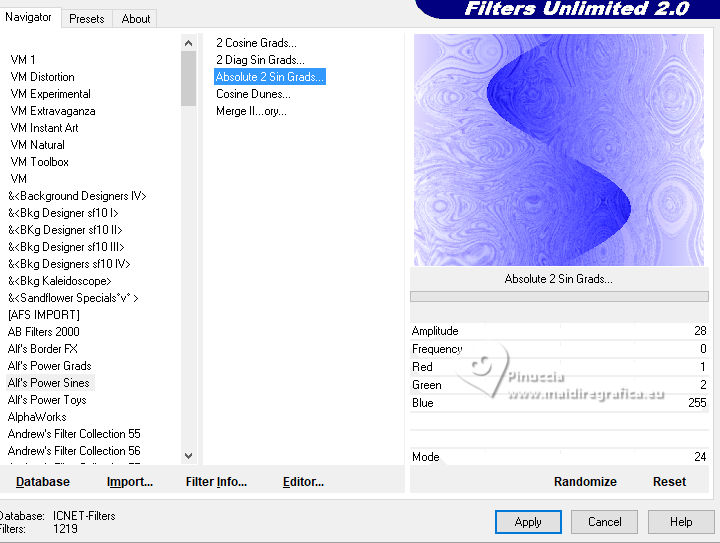Open Filter Info...
Screen dimensions: 720x543
(x=216, y=481)
